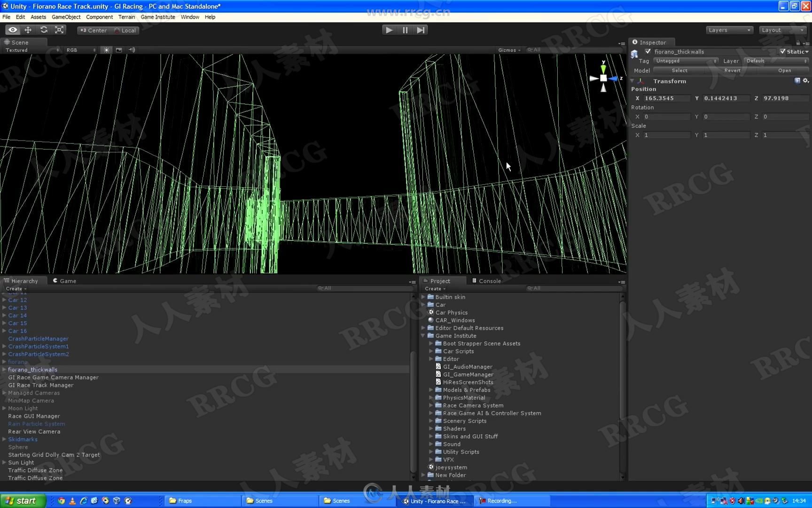This screenshot has width=812, height=508.
Task: Click the Step frame button
Action: tap(421, 30)
